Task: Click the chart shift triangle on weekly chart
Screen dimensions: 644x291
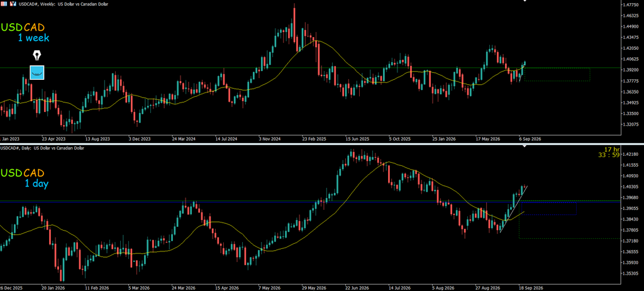Action: 524,1
